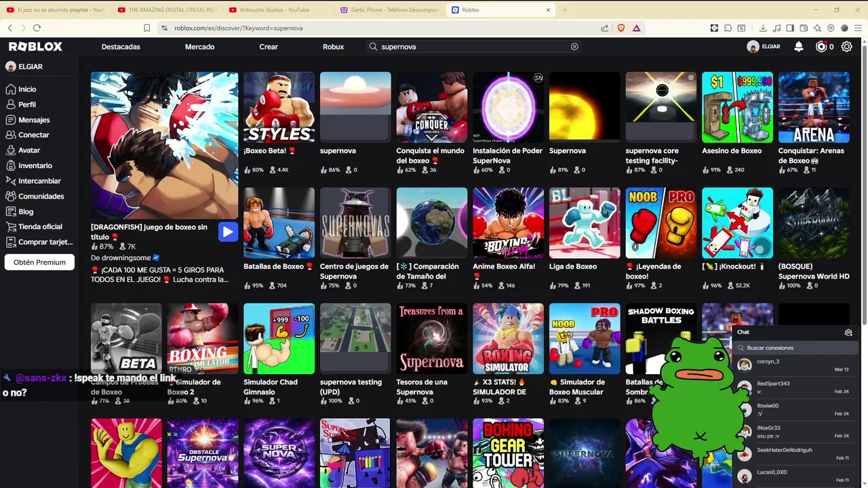Open Avatar in the sidebar
This screenshot has width=868, height=488.
(x=38, y=150)
